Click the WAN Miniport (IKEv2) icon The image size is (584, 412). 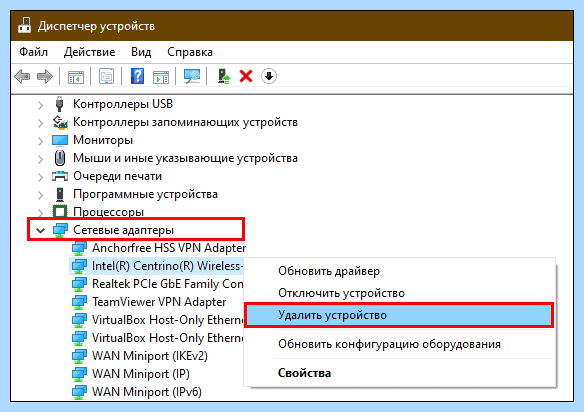pyautogui.click(x=79, y=356)
